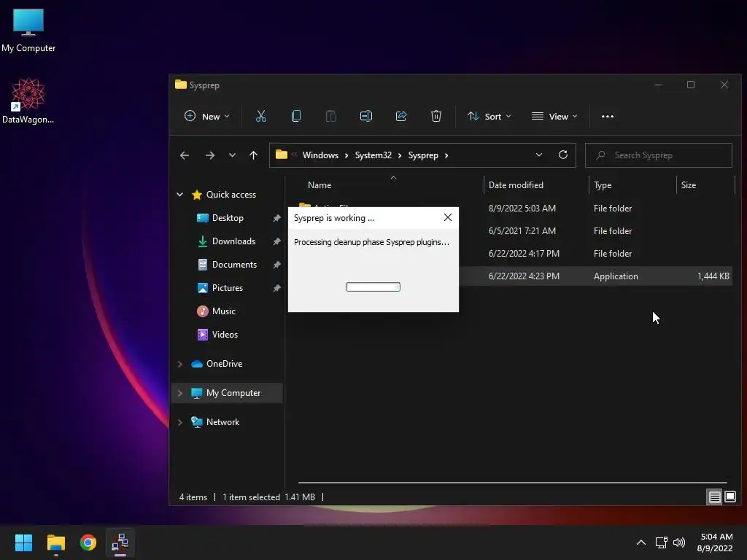The image size is (747, 560).
Task: Open the See more ellipsis menu
Action: [x=608, y=116]
